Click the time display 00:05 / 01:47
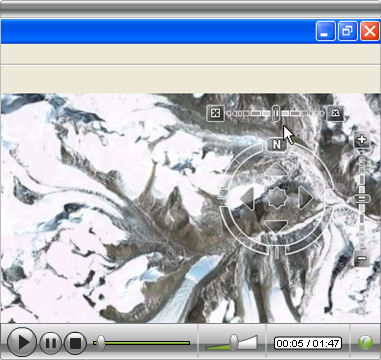381x360 pixels. 308,343
